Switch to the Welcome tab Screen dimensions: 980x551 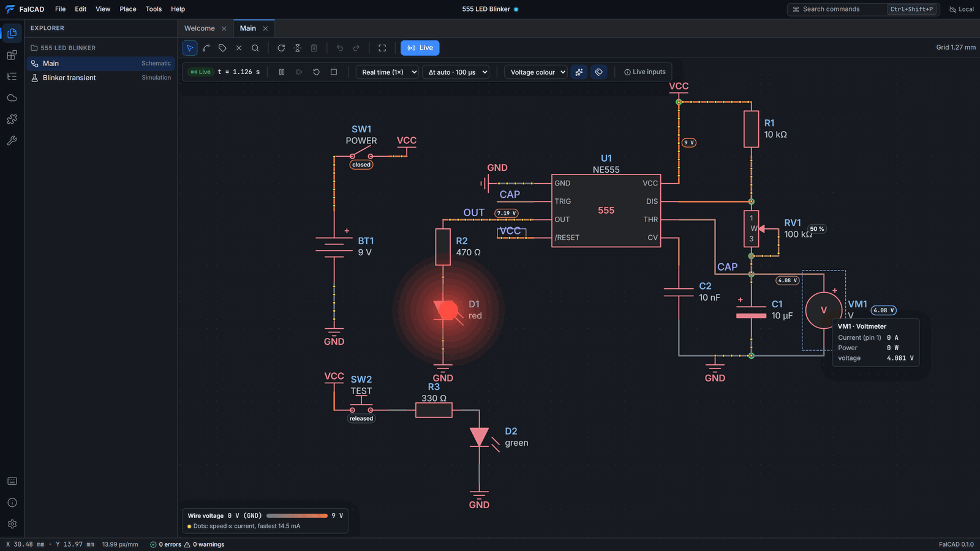pos(200,28)
